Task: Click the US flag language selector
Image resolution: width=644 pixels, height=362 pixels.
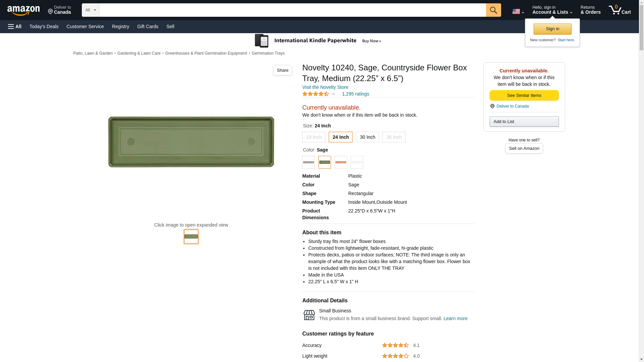Action: coord(518,11)
